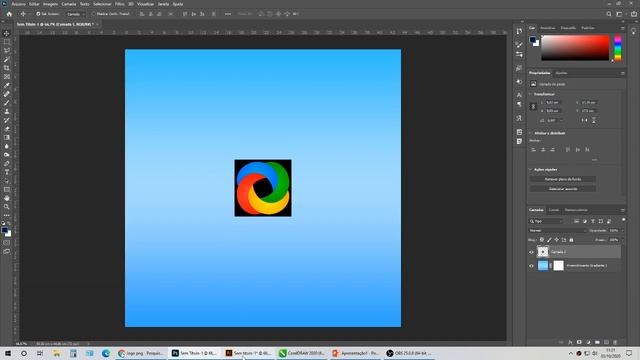The image size is (640, 360).
Task: Switch to the Canais tab
Action: (553, 210)
